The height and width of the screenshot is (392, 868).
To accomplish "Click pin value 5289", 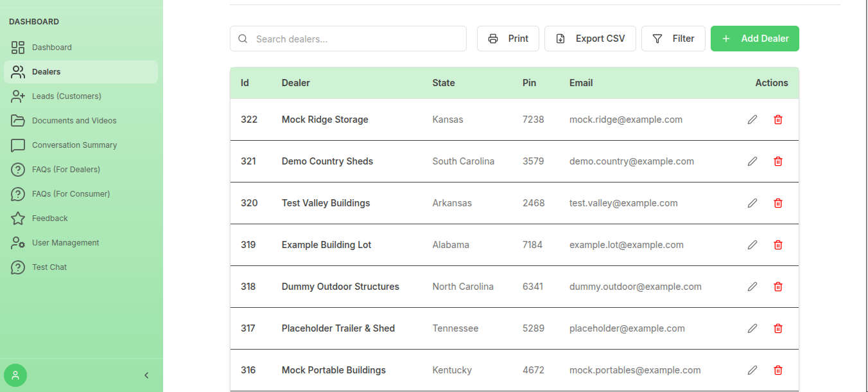I will pos(534,328).
